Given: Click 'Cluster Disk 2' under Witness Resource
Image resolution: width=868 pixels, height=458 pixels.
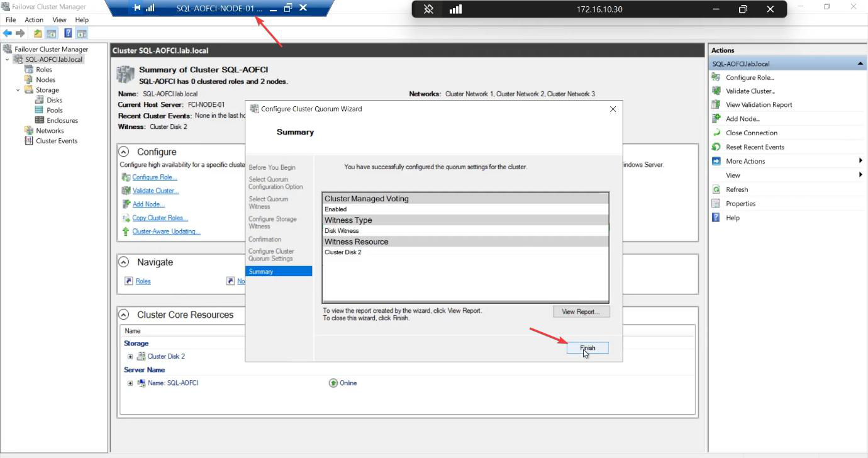Looking at the screenshot, I should [343, 252].
